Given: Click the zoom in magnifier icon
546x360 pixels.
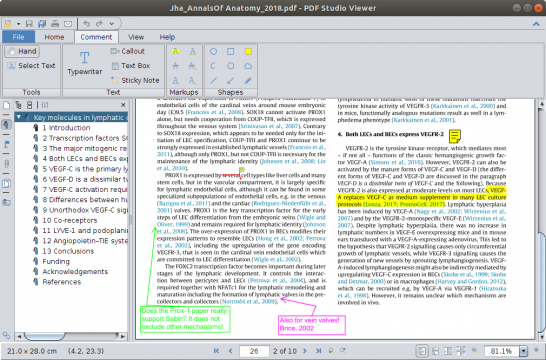Looking at the screenshot, I should [537, 351].
